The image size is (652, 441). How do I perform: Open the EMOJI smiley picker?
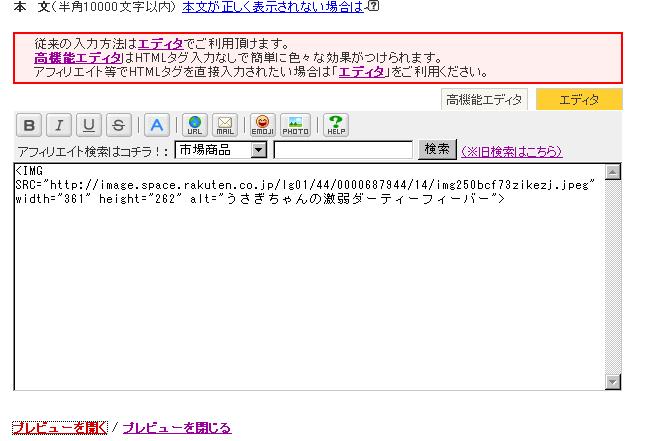[263, 125]
